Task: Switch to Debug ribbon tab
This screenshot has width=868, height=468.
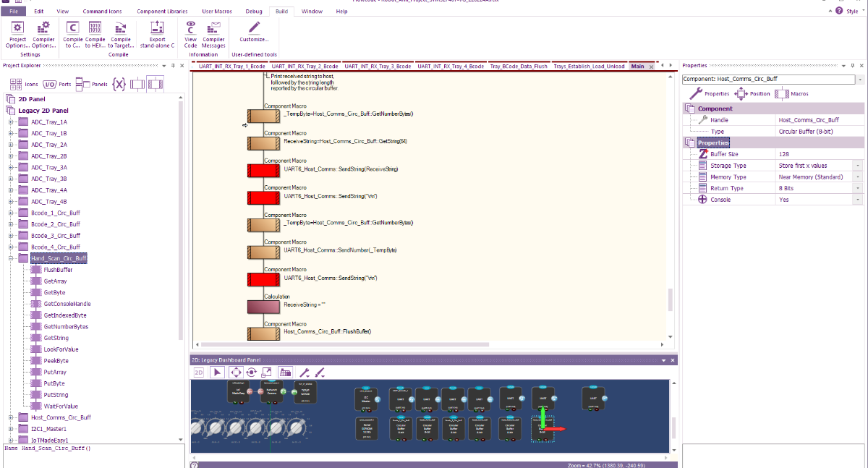Action: (254, 12)
